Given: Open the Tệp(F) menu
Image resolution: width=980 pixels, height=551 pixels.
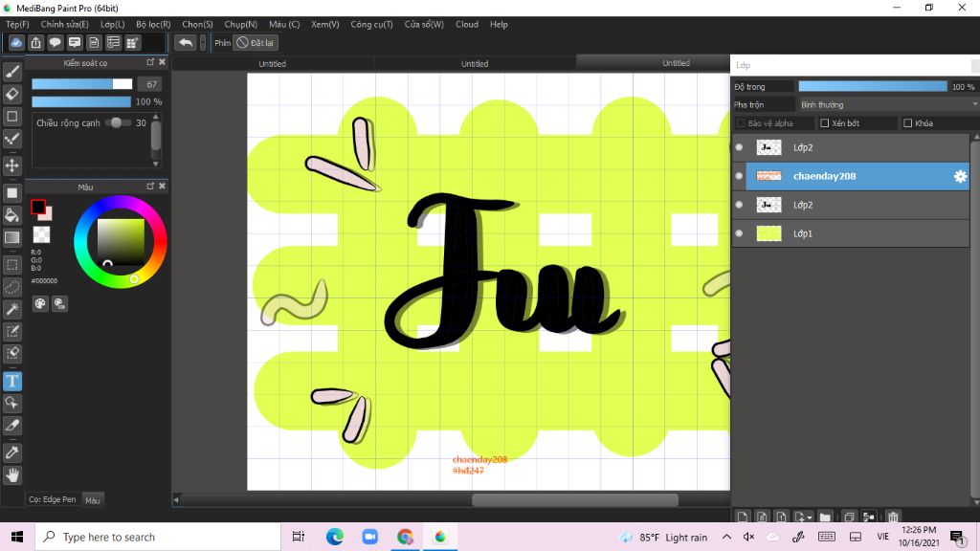Looking at the screenshot, I should point(17,24).
